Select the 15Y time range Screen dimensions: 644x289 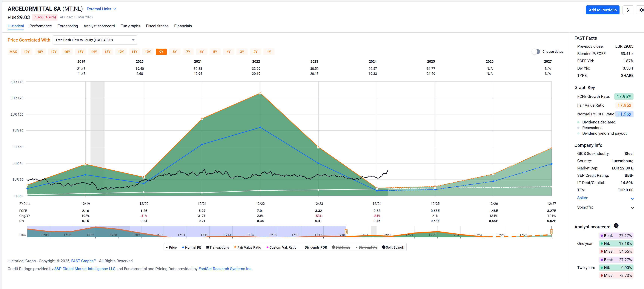(x=81, y=52)
